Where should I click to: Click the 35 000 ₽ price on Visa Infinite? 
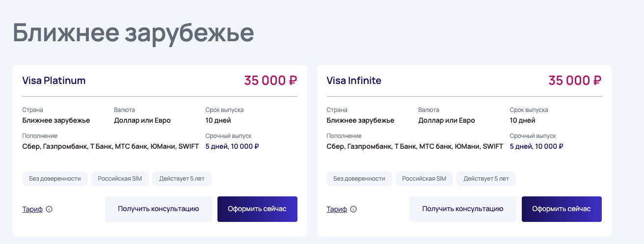(575, 81)
